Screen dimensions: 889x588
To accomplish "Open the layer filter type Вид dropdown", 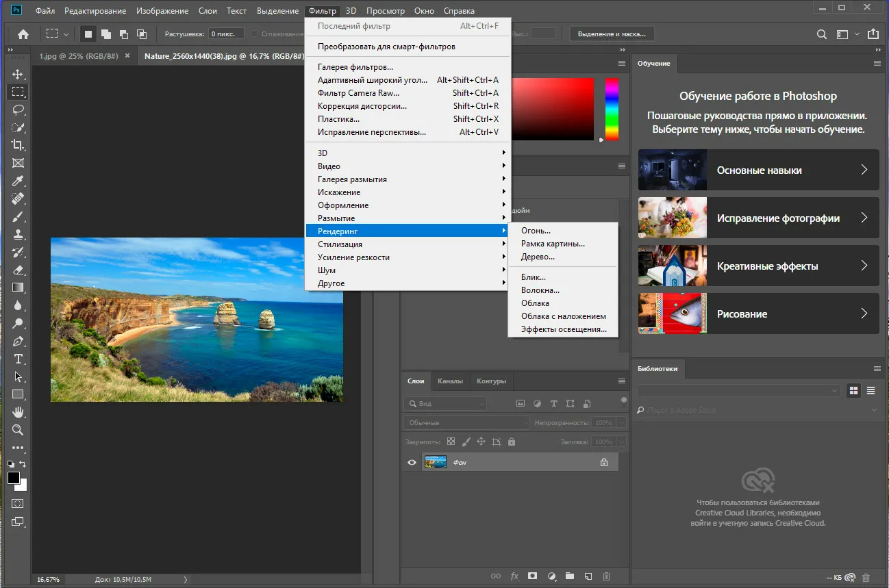I will (x=445, y=404).
